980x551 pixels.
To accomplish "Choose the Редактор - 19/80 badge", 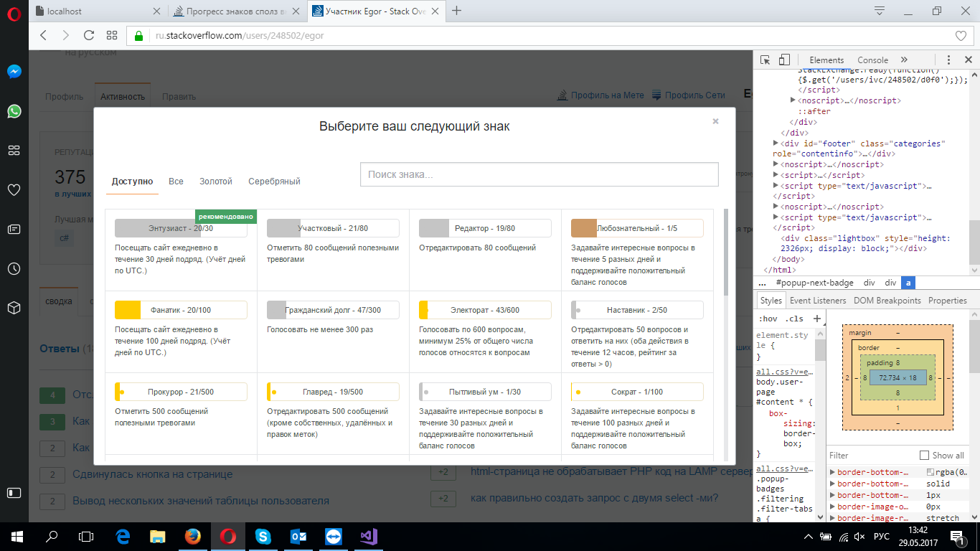I will coord(485,228).
